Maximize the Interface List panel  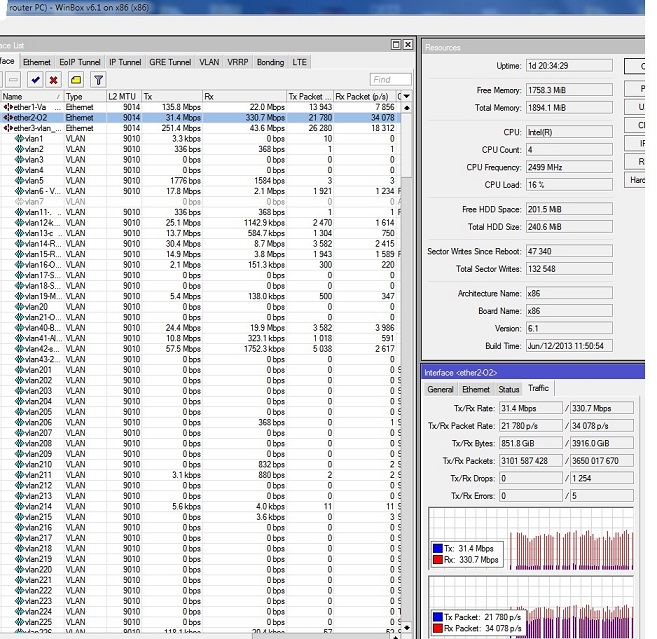tap(396, 44)
